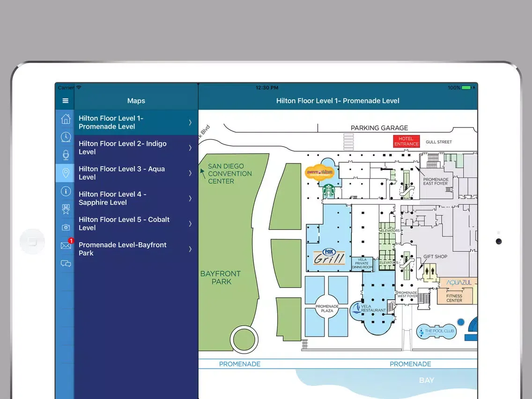Viewport: 532px width, 399px height.
Task: Tap the PROMENADE WEST FOYER label
Action: tap(407, 295)
